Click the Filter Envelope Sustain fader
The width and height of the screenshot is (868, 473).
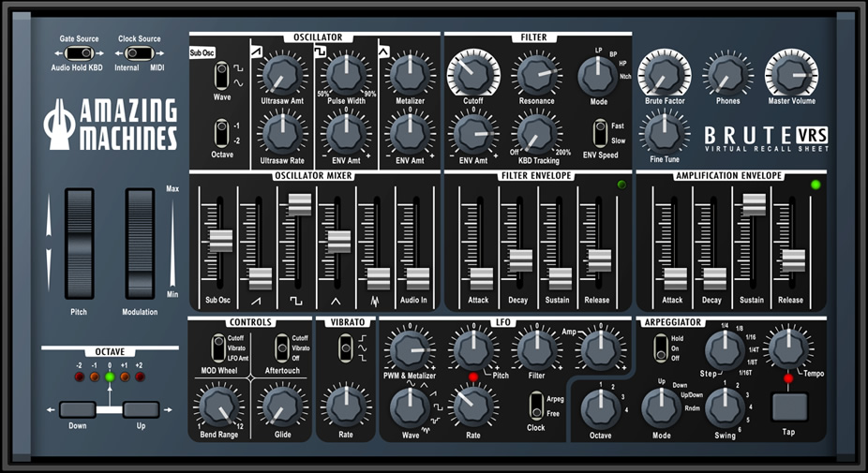point(561,279)
